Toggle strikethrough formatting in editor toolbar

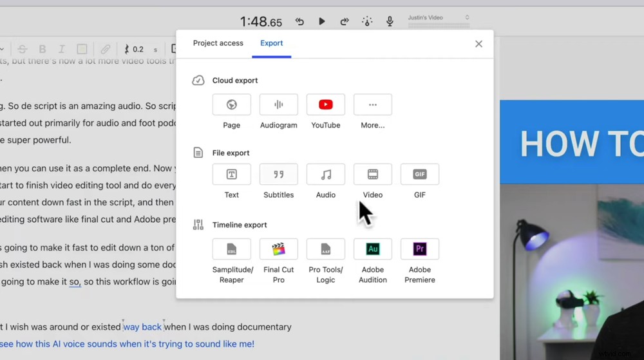click(x=22, y=49)
